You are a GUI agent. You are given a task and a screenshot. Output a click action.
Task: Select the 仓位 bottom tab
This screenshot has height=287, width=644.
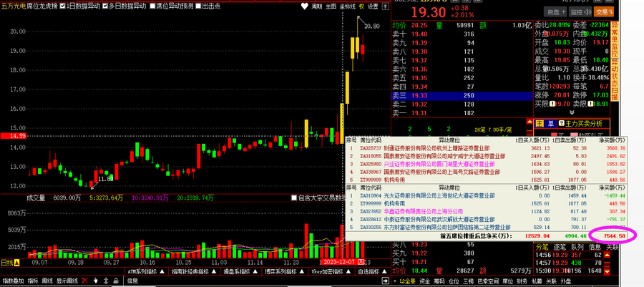[454, 281]
